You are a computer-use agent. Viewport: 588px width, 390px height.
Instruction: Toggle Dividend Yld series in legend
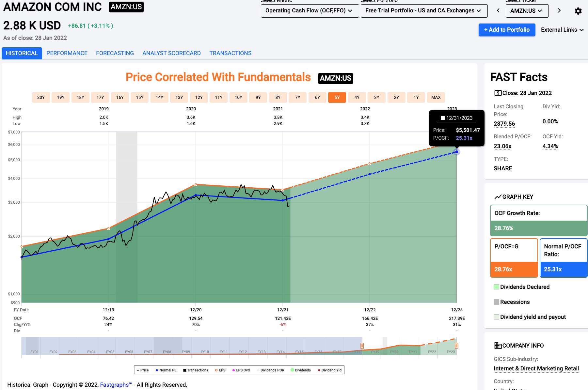coord(330,370)
